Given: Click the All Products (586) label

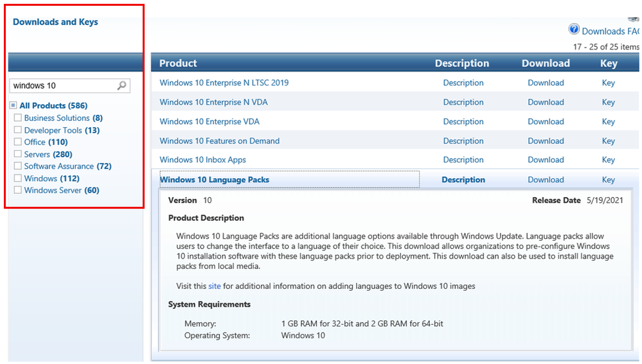Looking at the screenshot, I should (53, 105).
